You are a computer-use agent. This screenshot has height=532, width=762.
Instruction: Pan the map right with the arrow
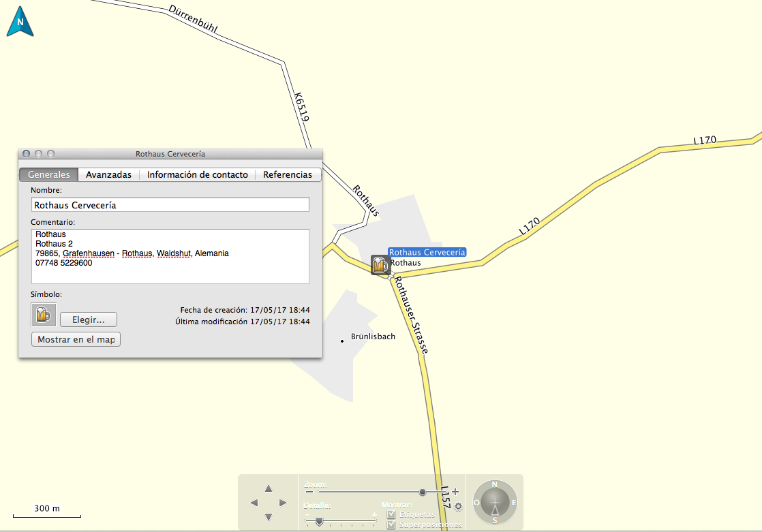[x=282, y=503]
